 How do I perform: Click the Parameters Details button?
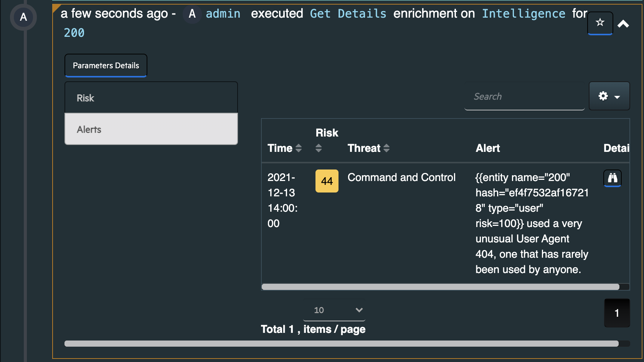click(x=106, y=66)
